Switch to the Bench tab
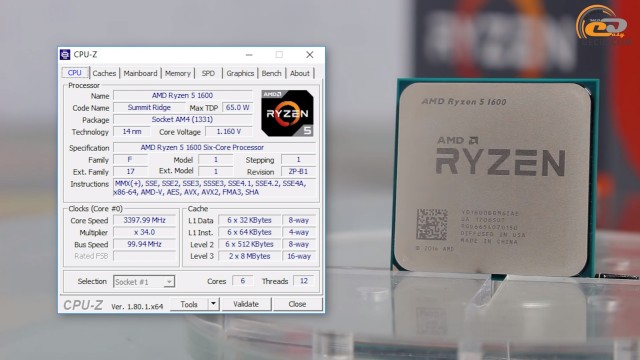This screenshot has width=640, height=360. pos(271,73)
